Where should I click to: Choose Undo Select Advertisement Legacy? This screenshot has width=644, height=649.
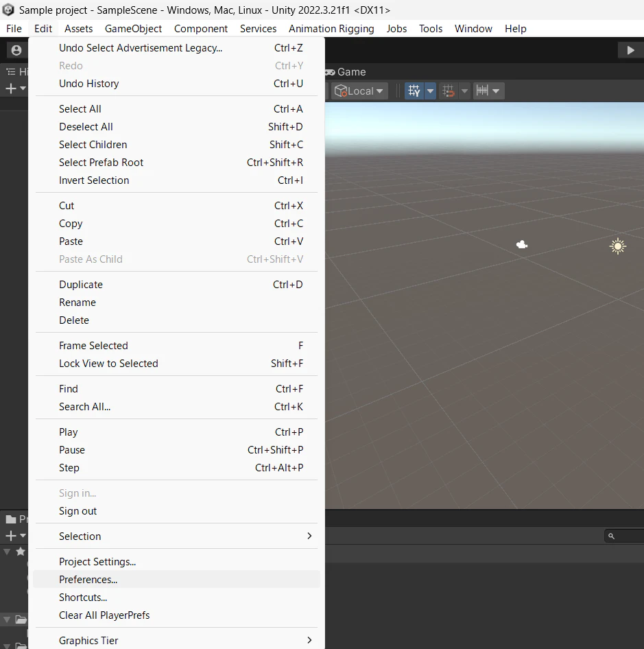[176, 48]
